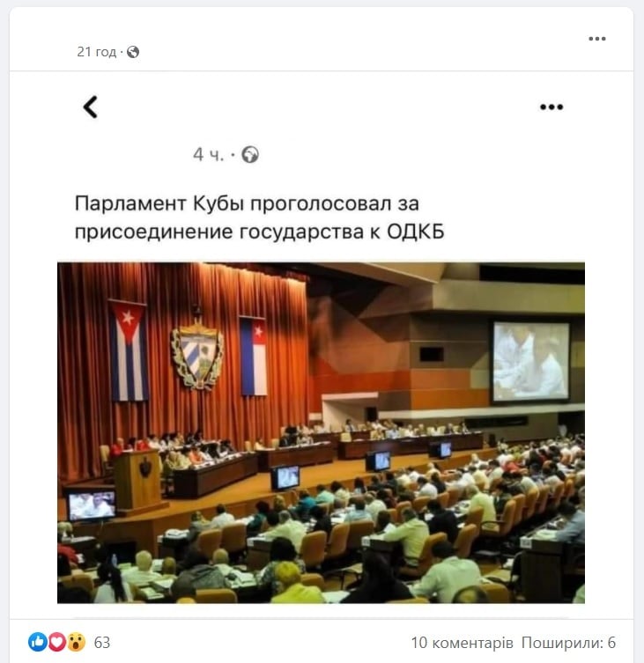Click the word "ОДКБ" in the headline
Viewport: 644px width, 663px height.
[x=415, y=232]
